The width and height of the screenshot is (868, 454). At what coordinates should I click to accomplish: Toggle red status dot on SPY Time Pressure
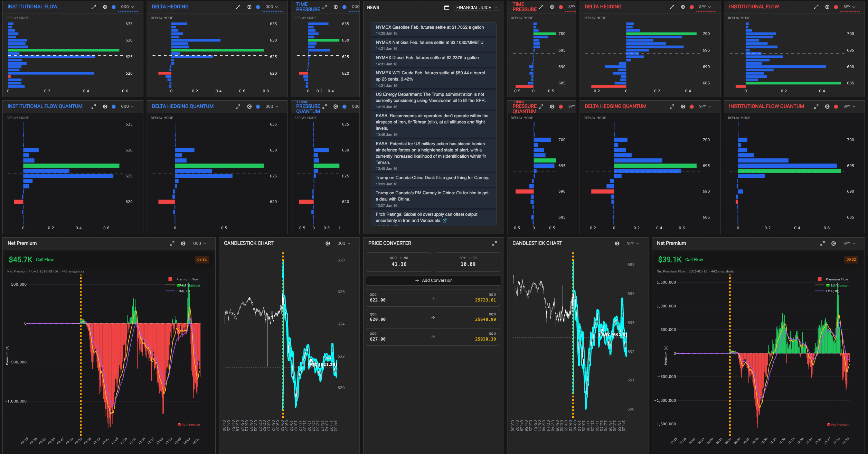[561, 7]
